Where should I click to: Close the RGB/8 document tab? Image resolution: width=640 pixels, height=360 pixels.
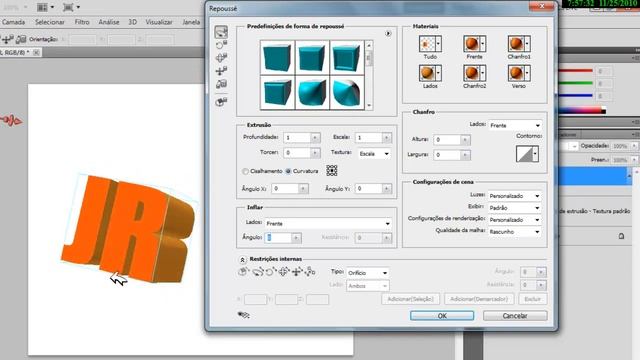click(x=36, y=52)
